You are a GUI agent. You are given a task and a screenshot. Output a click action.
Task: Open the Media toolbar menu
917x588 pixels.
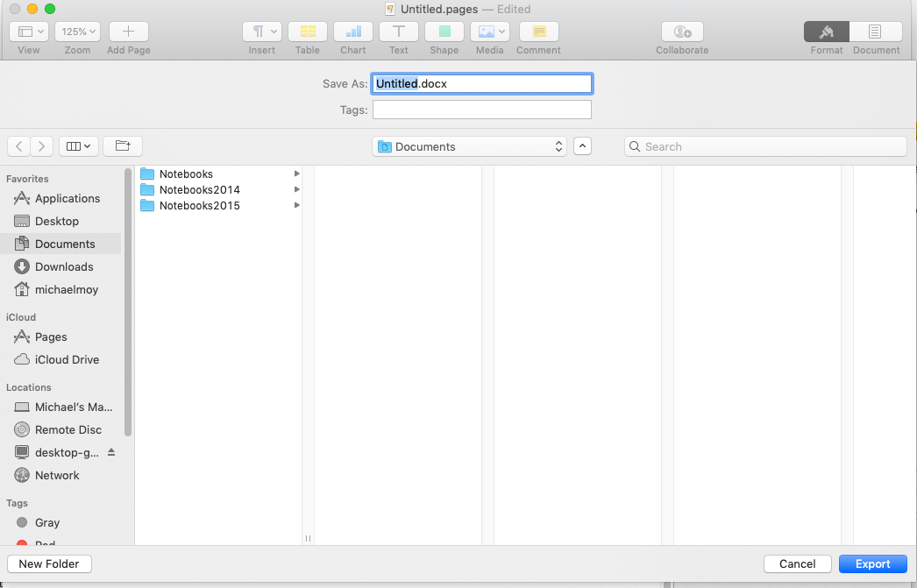(x=490, y=32)
